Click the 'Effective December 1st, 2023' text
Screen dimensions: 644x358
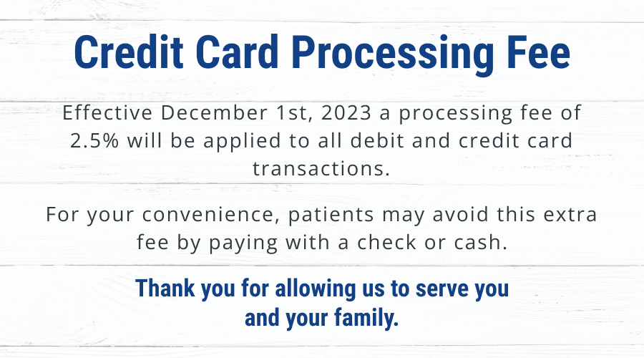point(217,113)
